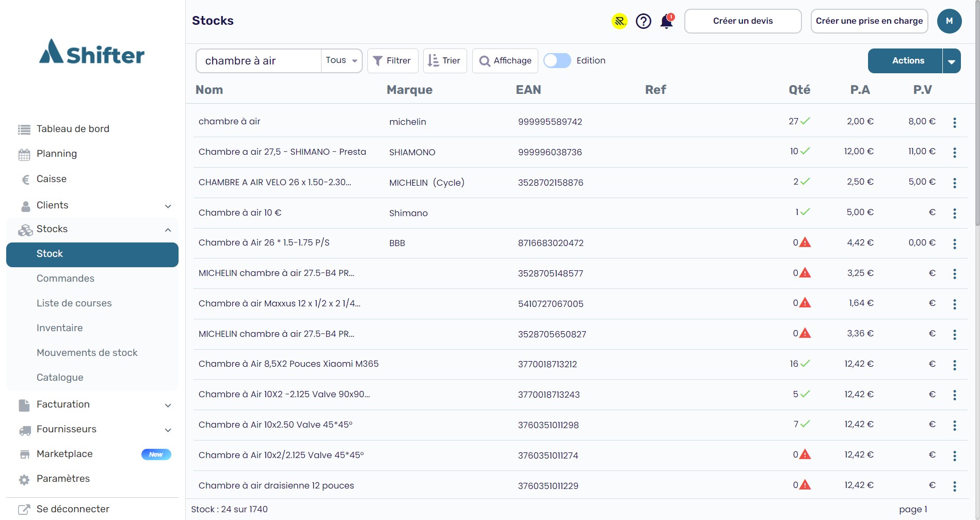The image size is (980, 520).
Task: Open row menu for Chambre 10x2.50 Valve
Action: point(954,426)
